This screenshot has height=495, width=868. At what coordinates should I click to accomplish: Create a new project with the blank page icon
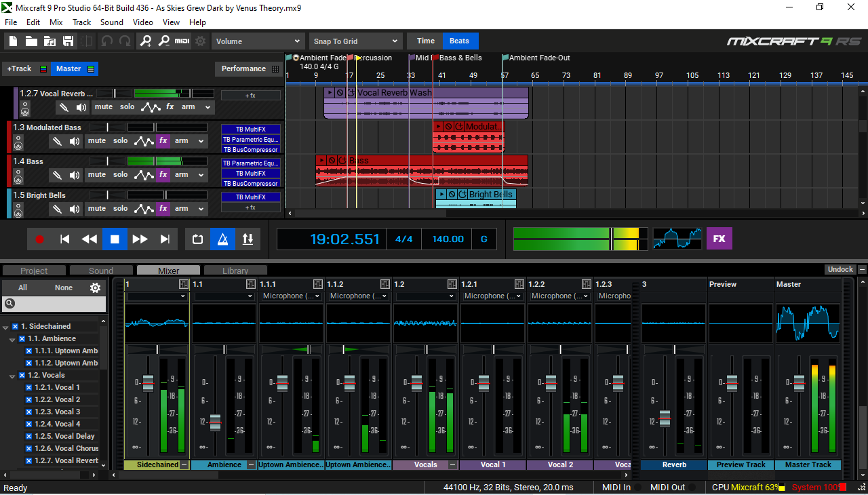13,41
